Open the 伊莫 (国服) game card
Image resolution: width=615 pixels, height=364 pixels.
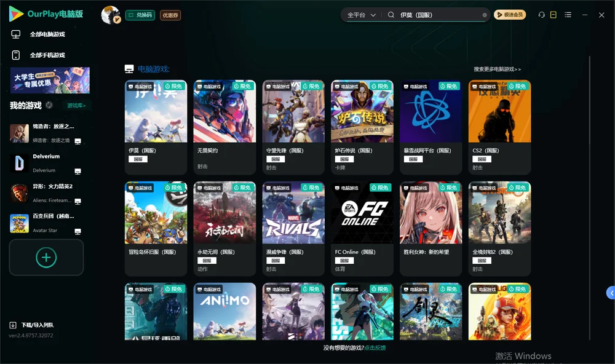tap(156, 127)
